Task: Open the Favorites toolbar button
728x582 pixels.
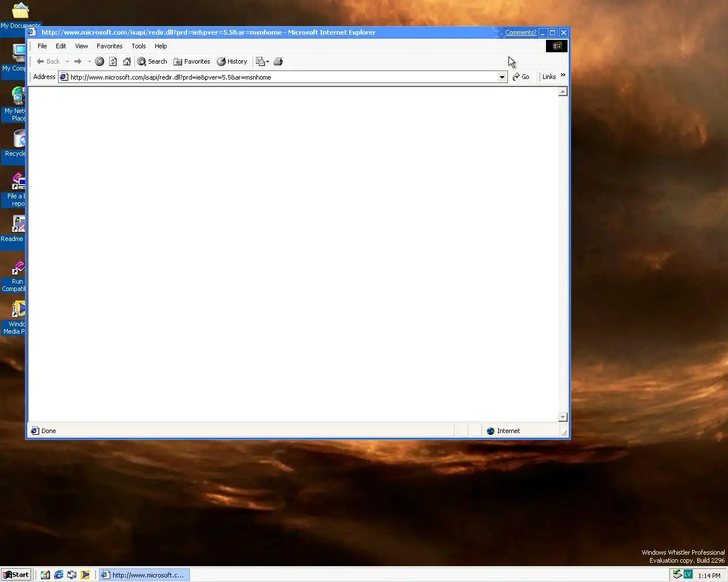Action: pyautogui.click(x=192, y=61)
